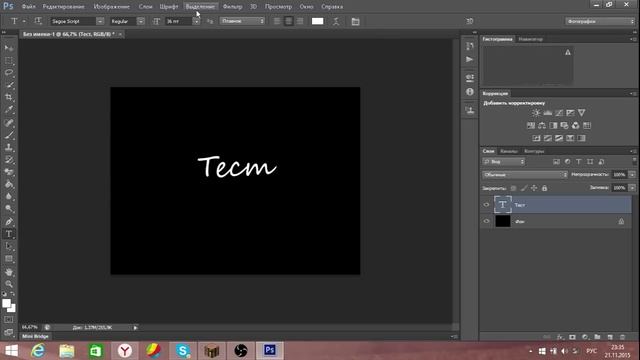Click the foreground color swatch
The height and width of the screenshot is (360, 640).
pyautogui.click(x=7, y=304)
